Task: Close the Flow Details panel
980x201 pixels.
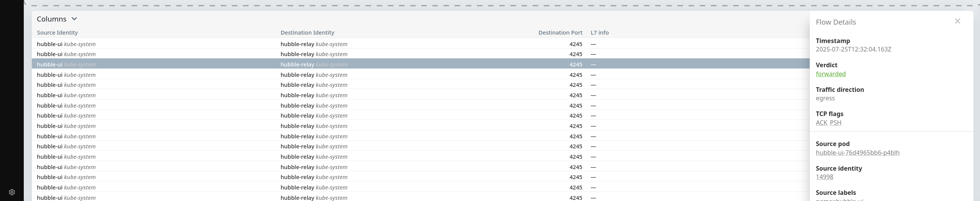Action: click(x=957, y=21)
